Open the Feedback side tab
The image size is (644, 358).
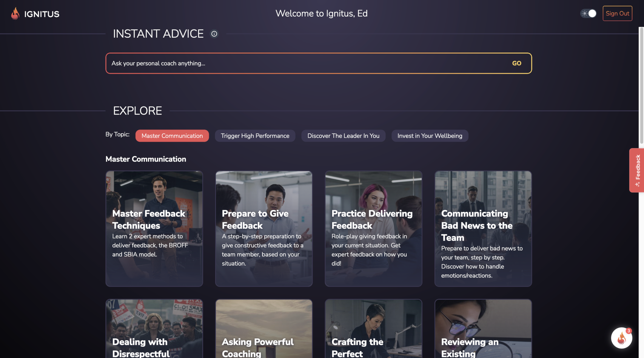pyautogui.click(x=637, y=170)
